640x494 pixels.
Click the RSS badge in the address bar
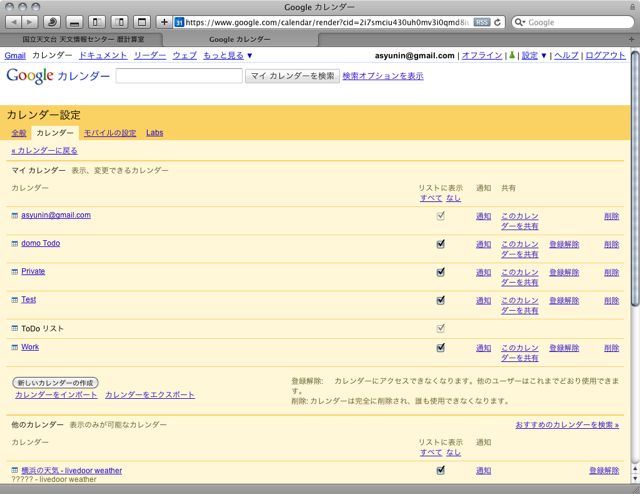coord(482,22)
